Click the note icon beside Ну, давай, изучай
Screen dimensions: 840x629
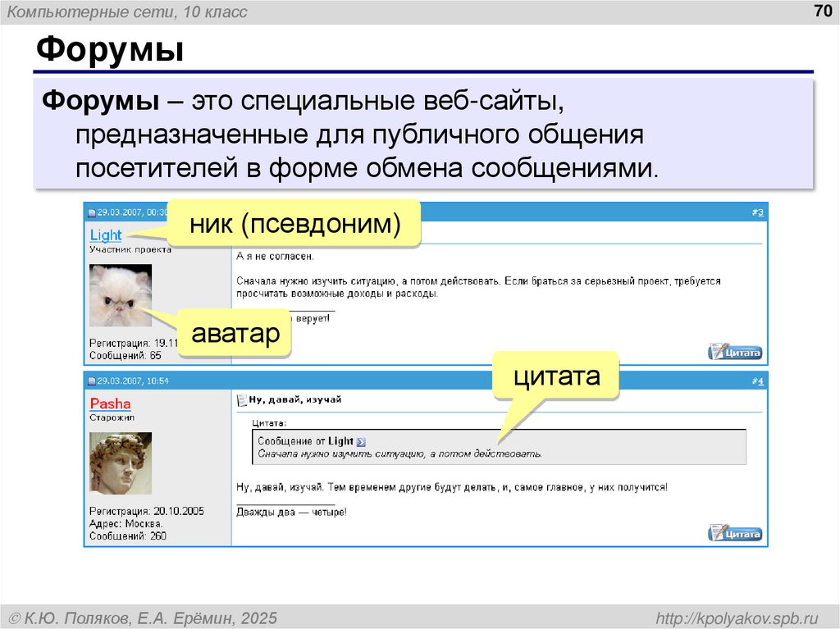241,399
